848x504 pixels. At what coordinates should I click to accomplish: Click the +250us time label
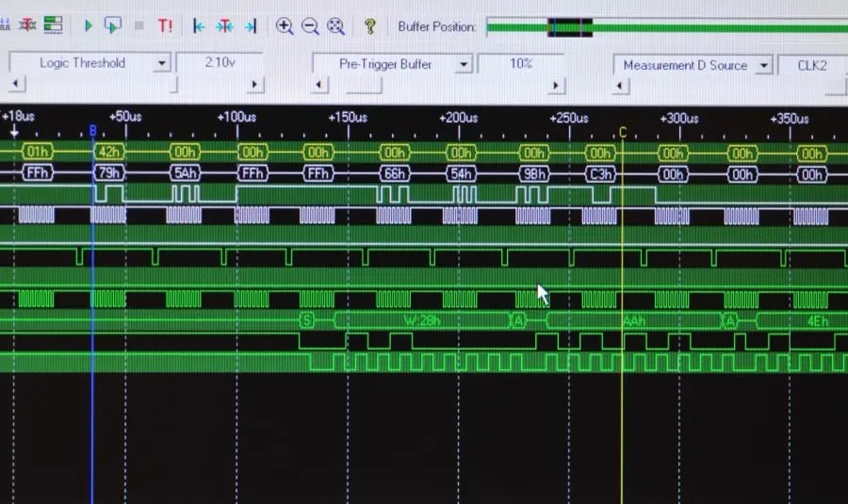pos(569,118)
